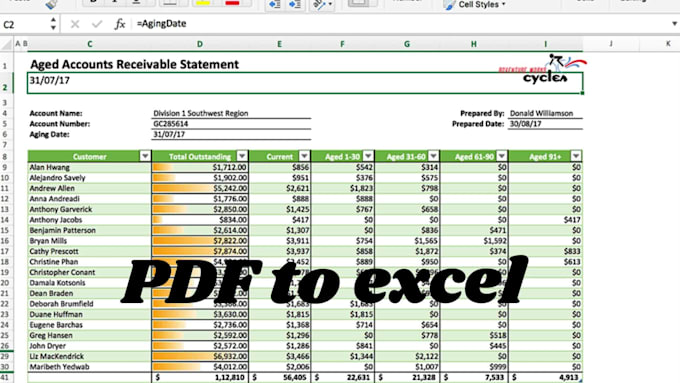Click the Name Box stepper arrows

coord(53,24)
